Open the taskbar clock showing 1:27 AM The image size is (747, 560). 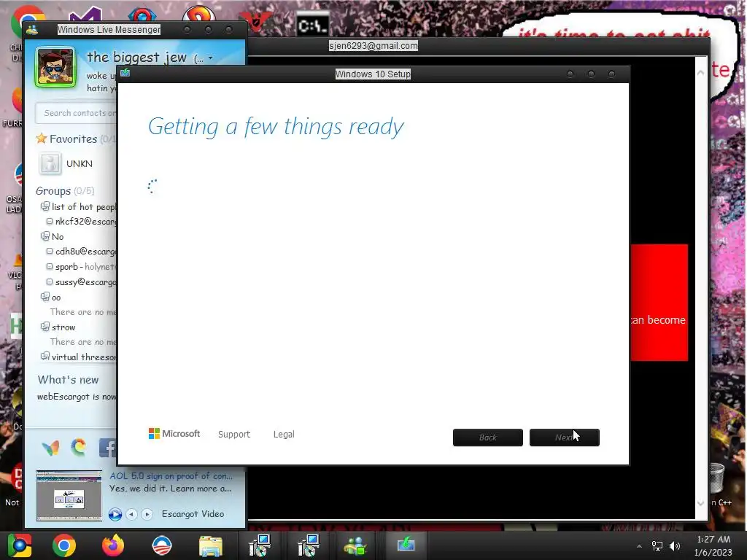pos(713,545)
